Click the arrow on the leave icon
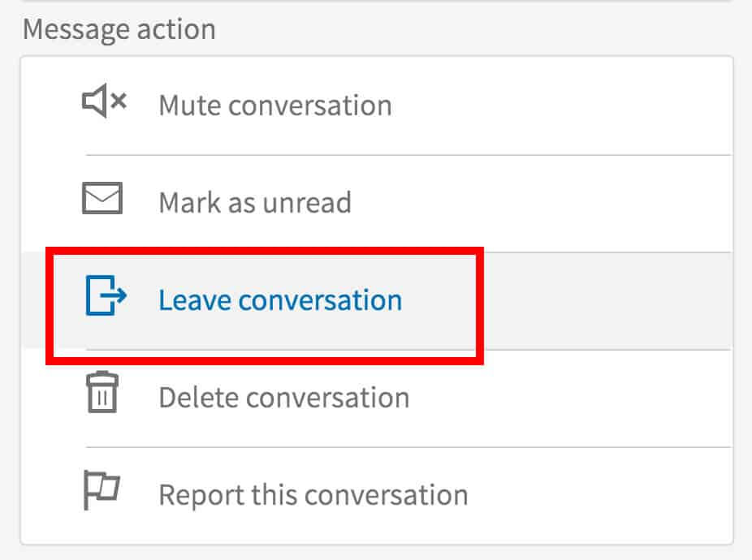The width and height of the screenshot is (752, 560). click(x=116, y=296)
